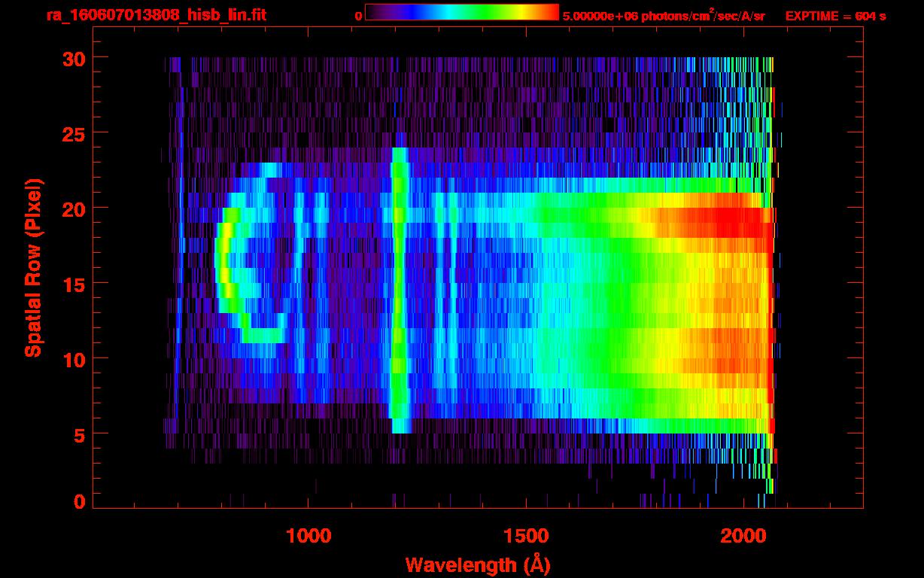The image size is (924, 578).
Task: Click the filename title ra_160607013808_hisb_lin.fit
Action: click(x=156, y=15)
